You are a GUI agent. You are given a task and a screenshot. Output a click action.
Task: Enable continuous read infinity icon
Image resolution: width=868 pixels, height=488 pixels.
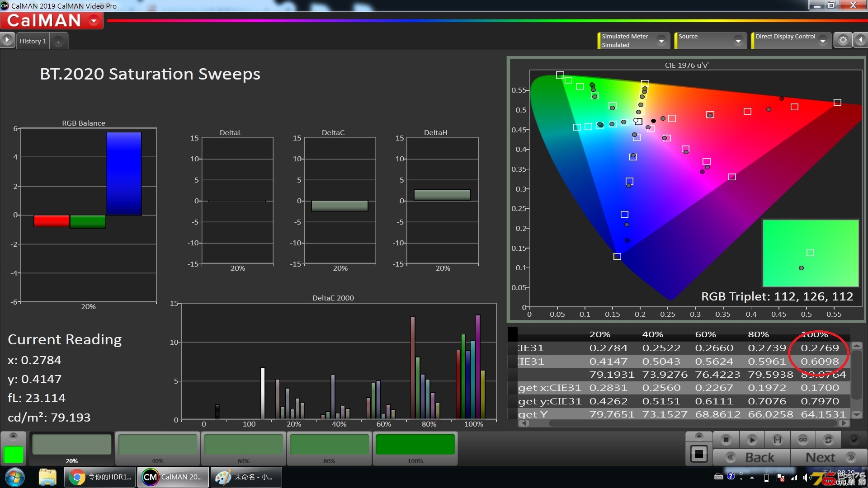point(803,440)
